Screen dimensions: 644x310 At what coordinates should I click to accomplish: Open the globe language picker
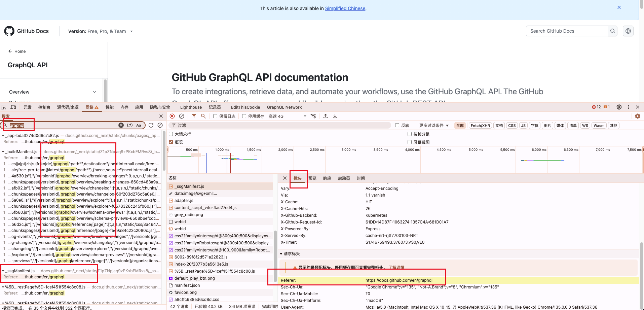[628, 31]
